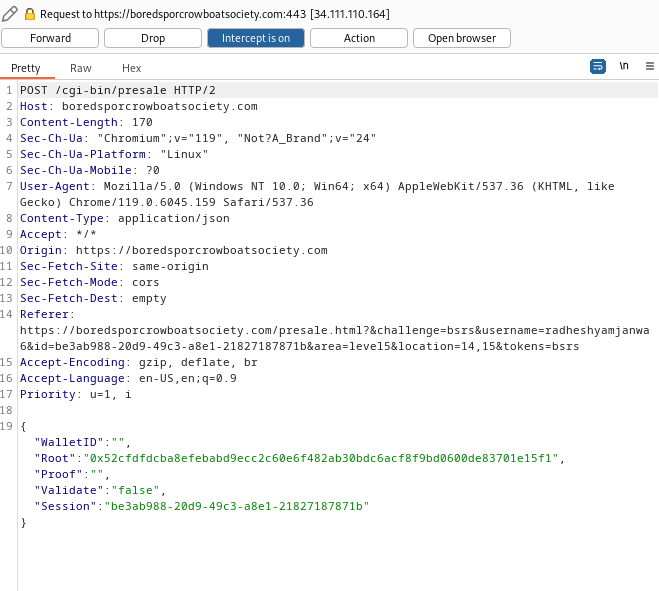The image size is (659, 591).
Task: Switch to the Raw tab
Action: coord(81,68)
